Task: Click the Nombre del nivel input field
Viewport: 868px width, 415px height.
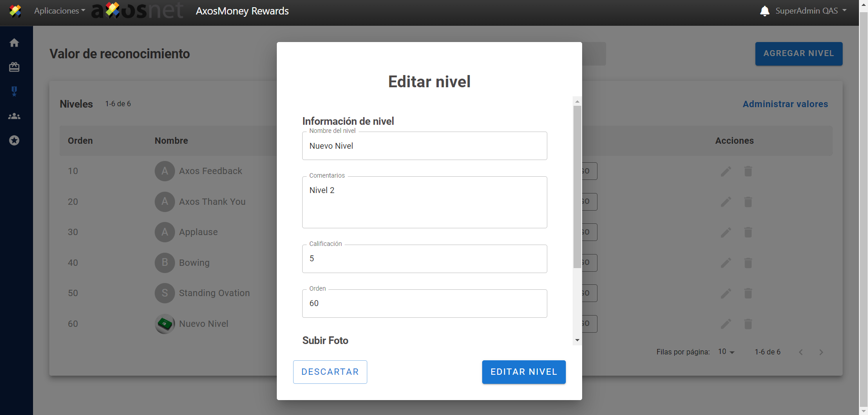Action: [424, 146]
